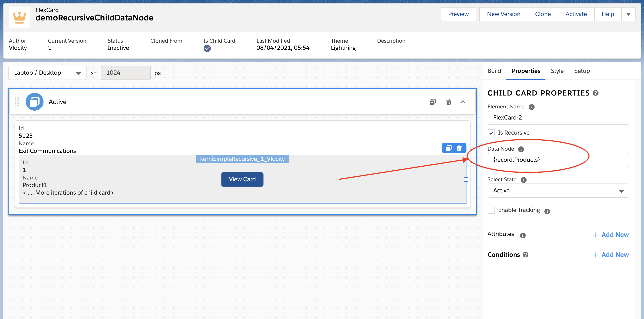Image resolution: width=644 pixels, height=319 pixels.
Task: Click the 'Product1' name value
Action: point(35,185)
